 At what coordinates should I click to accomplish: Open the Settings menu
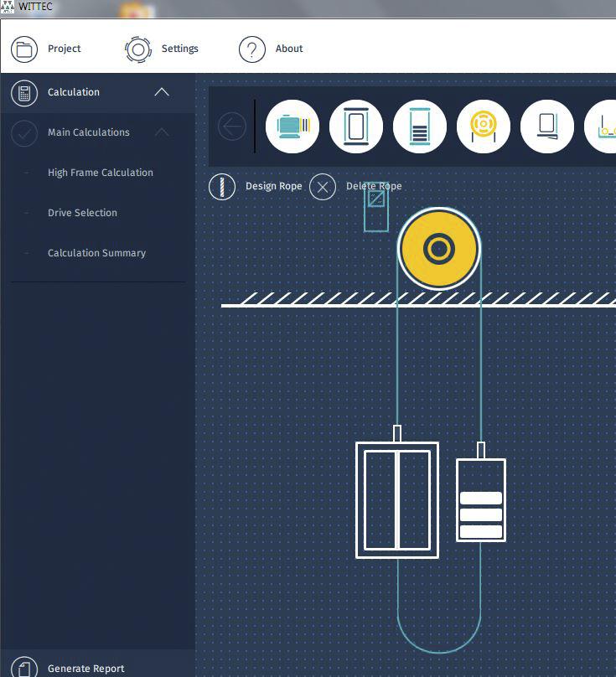[163, 49]
